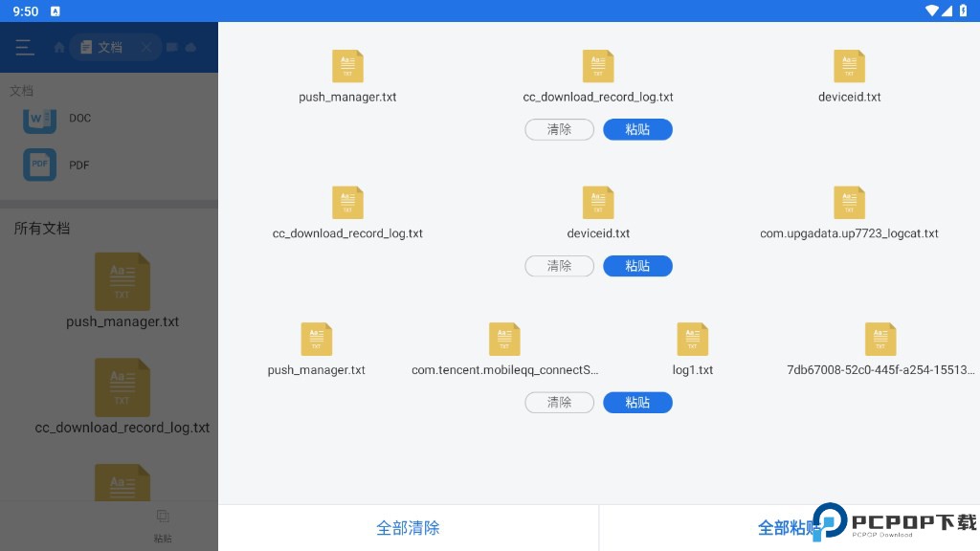Open push_manager.txt under 所有文档
The height and width of the screenshot is (551, 980).
pos(122,291)
